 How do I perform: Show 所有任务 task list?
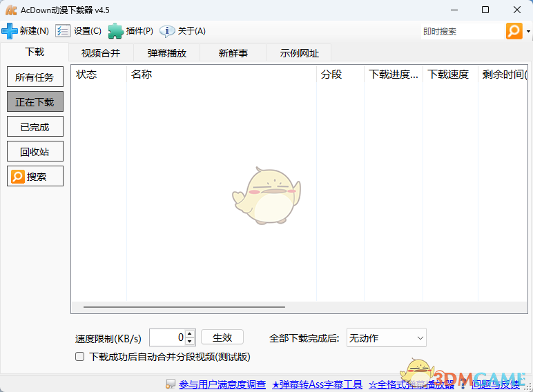35,77
